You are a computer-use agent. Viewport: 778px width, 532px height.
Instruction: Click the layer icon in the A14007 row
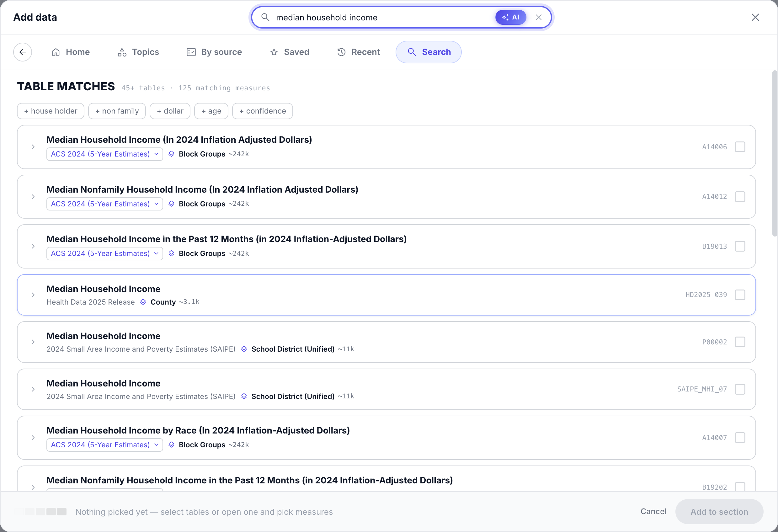[x=171, y=444]
